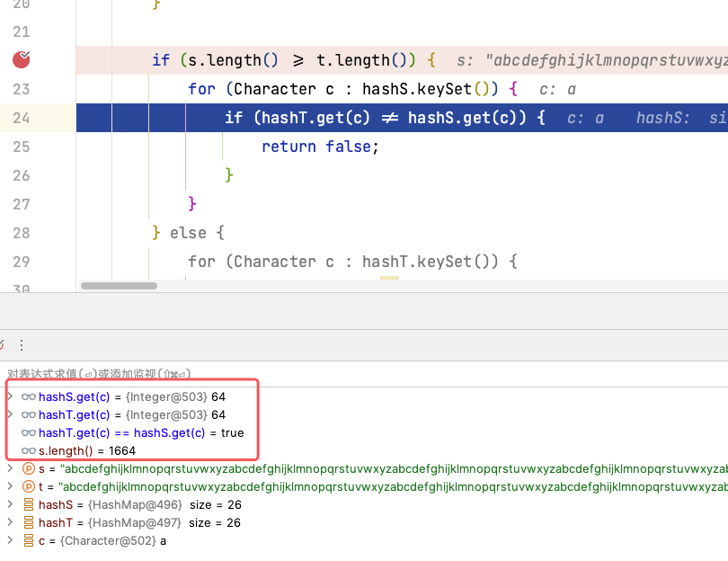Expand the Character variable c

(x=10, y=540)
